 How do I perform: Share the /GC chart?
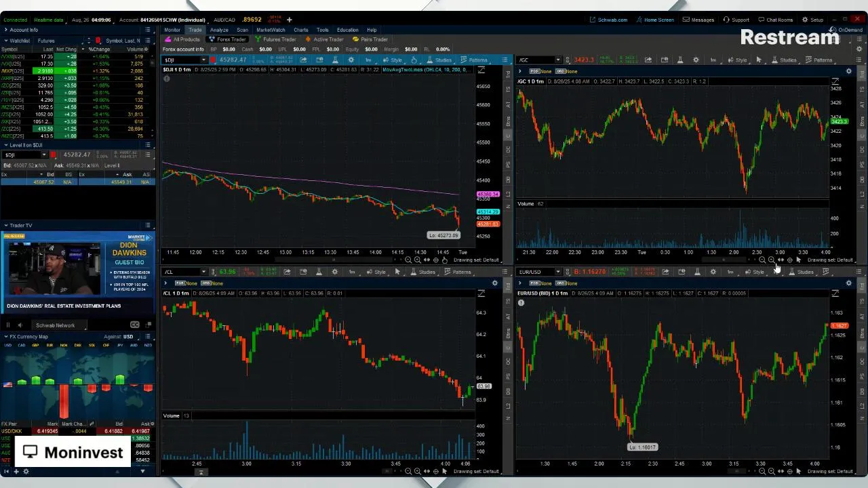pos(648,60)
